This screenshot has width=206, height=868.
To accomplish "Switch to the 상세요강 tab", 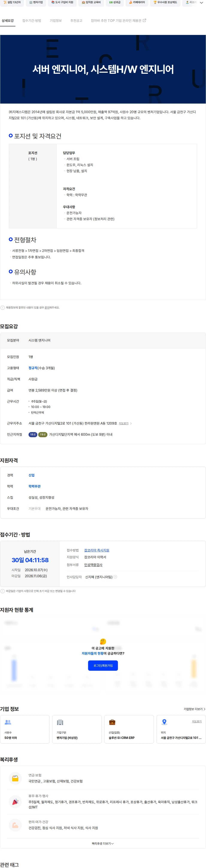I will pyautogui.click(x=8, y=21).
